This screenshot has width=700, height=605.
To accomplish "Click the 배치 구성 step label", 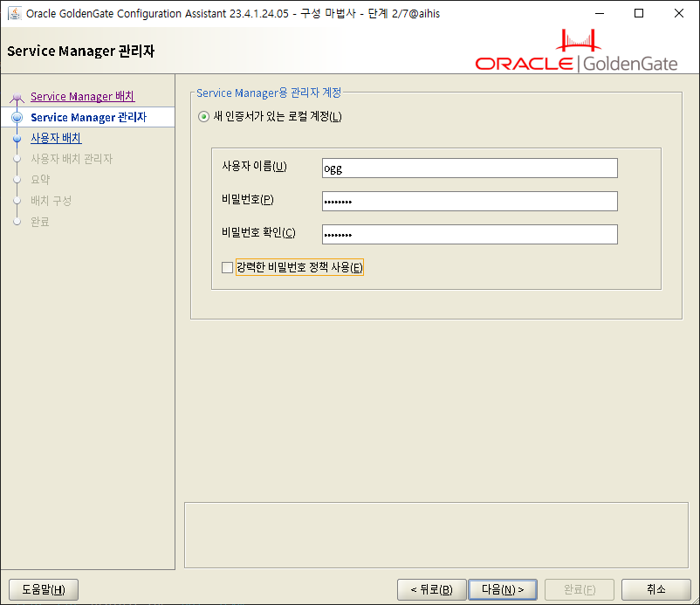I will coord(51,201).
